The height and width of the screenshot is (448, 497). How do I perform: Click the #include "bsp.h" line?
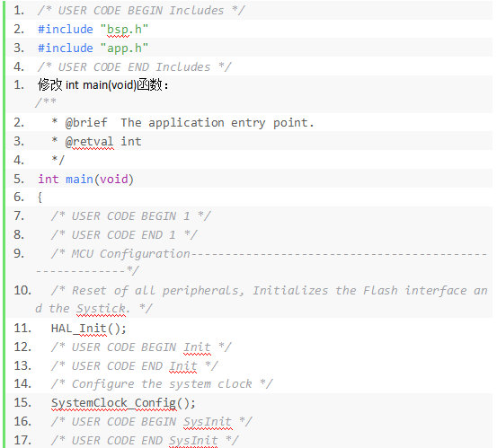pyautogui.click(x=93, y=30)
